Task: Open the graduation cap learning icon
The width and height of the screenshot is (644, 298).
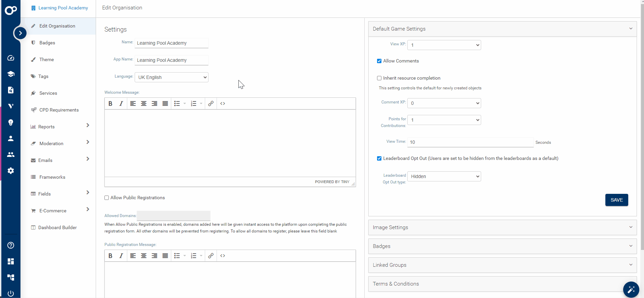Action: 11,74
